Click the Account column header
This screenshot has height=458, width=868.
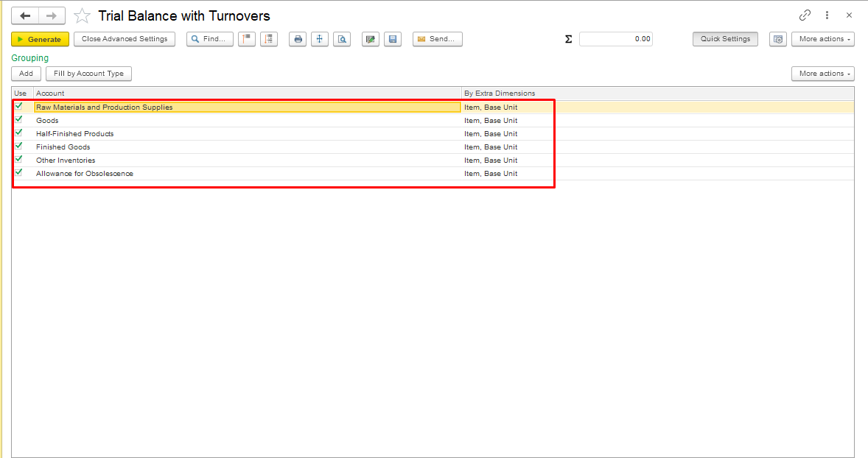point(247,94)
